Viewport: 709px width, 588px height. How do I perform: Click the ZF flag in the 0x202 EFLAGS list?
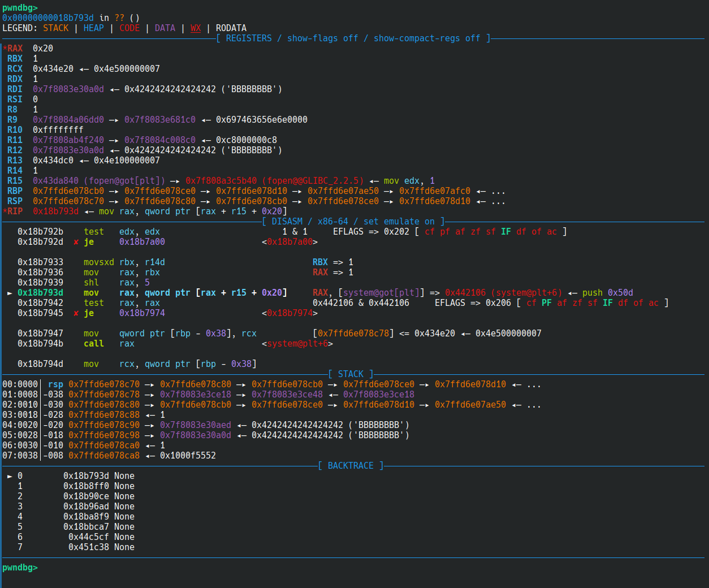click(x=475, y=232)
